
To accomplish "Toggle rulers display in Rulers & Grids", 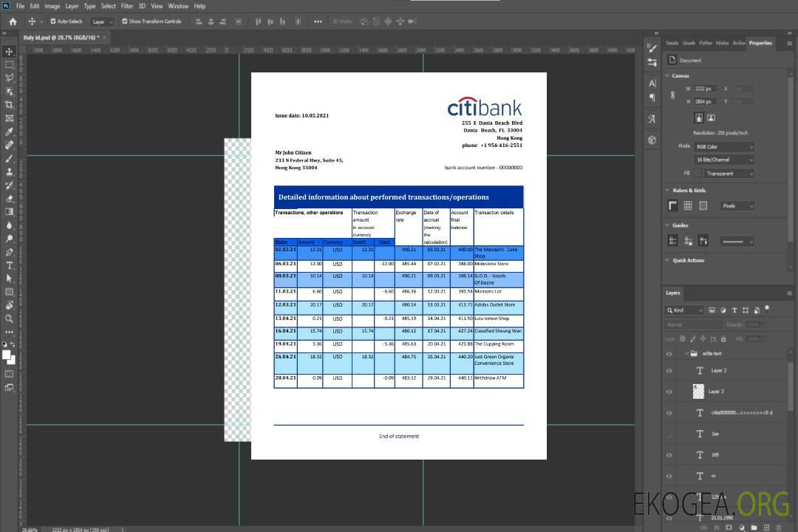I will (673, 205).
